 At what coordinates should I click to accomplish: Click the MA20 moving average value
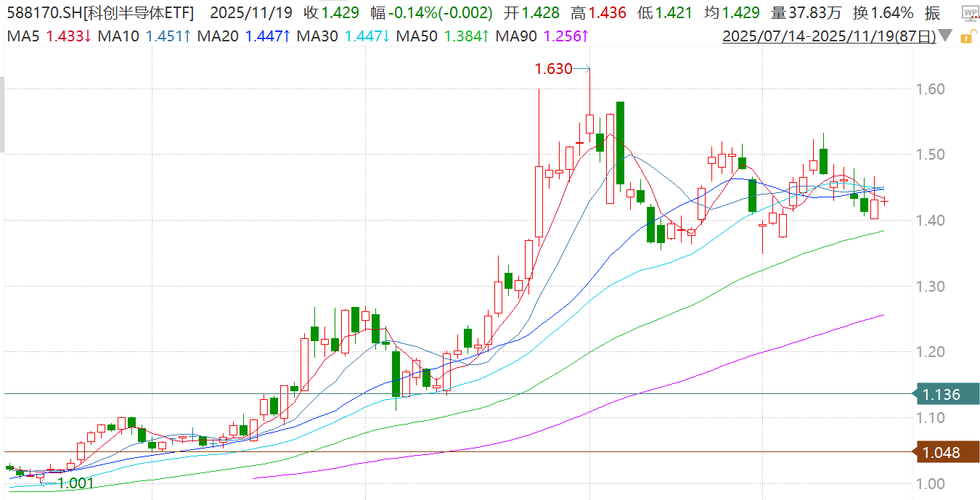coord(266,36)
